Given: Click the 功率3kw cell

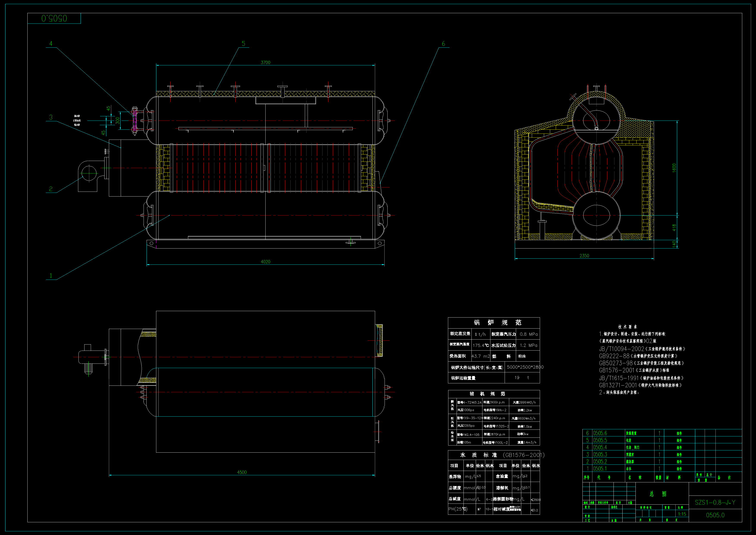Looking at the screenshot, I should tap(523, 434).
